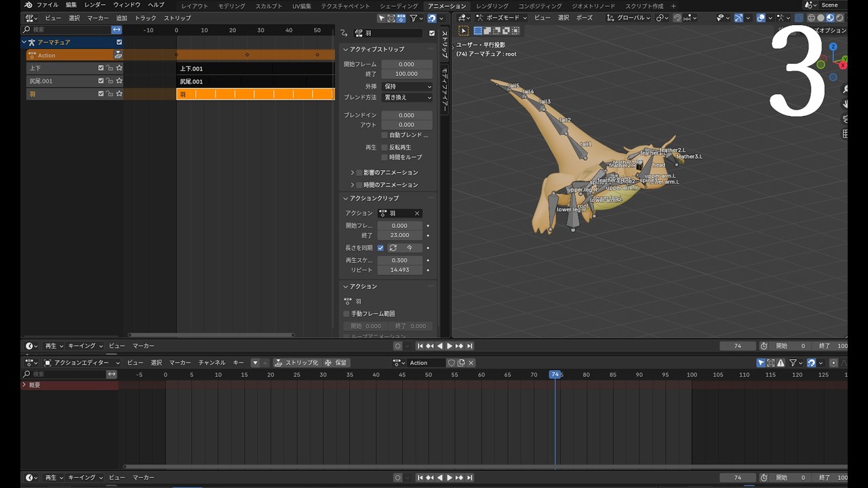Click the solo star icon on 羽 track
The image size is (868, 488).
click(119, 94)
